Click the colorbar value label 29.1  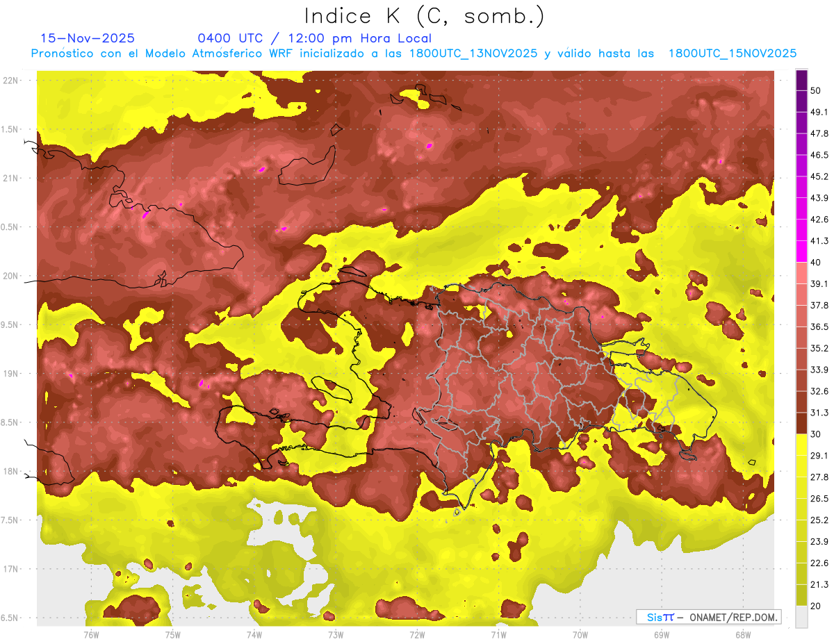point(819,456)
